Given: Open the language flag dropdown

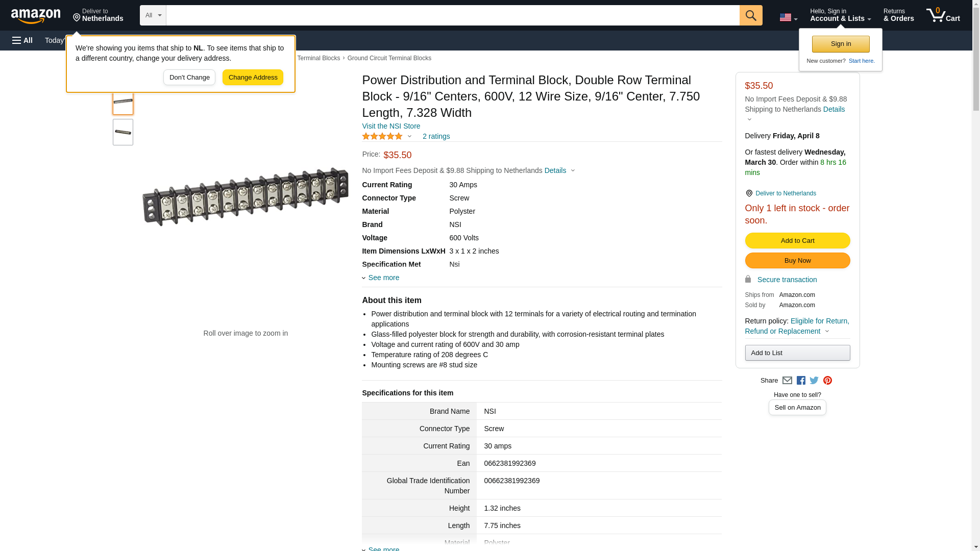Looking at the screenshot, I should click(x=788, y=17).
